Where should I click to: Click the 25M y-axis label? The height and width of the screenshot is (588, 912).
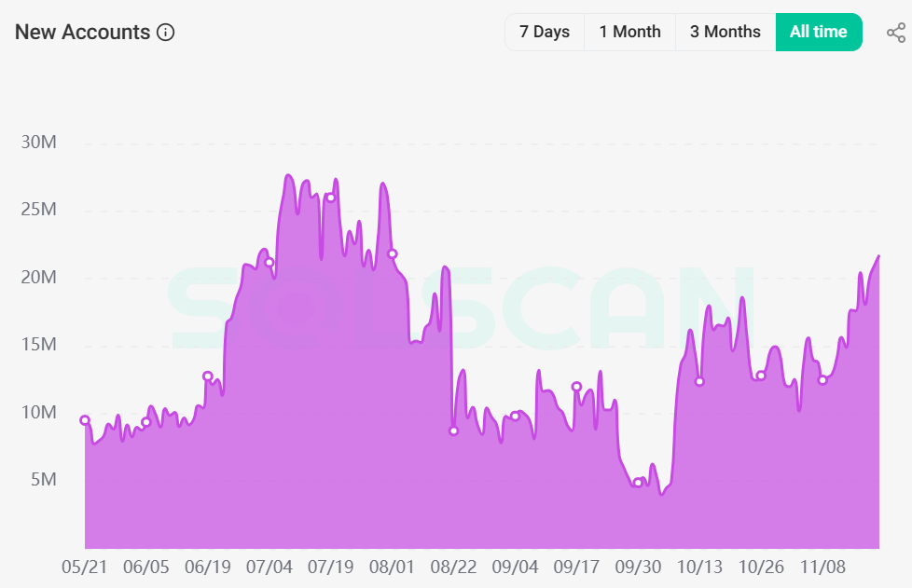(39, 209)
